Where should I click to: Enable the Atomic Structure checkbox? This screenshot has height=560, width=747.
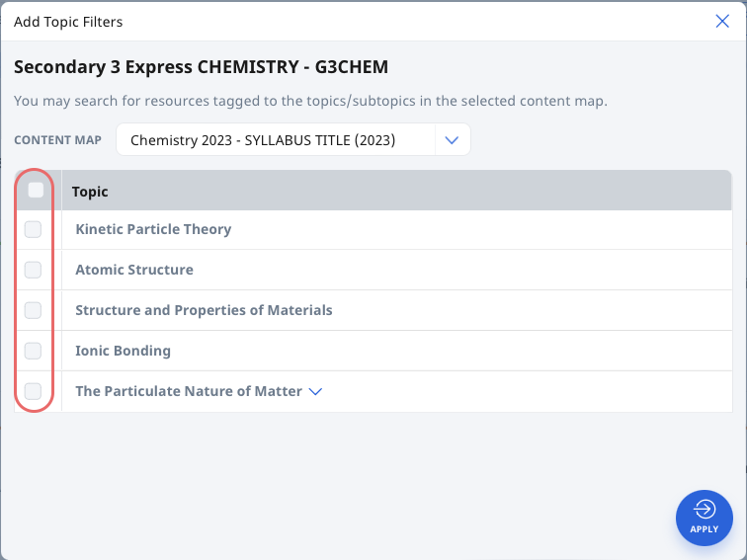click(x=33, y=270)
